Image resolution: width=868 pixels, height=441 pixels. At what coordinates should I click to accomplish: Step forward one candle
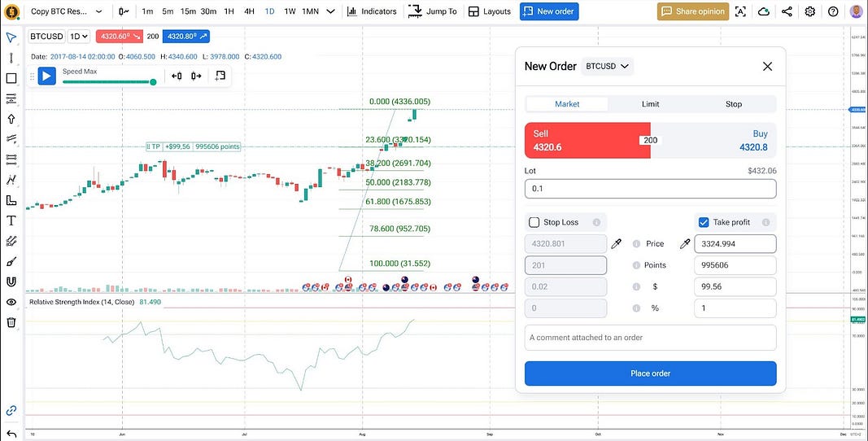(196, 76)
